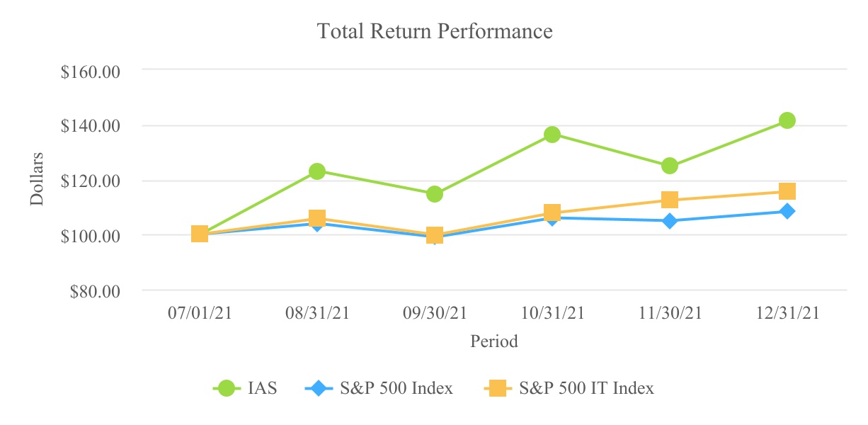Screen dimensions: 868x425
Task: Click the IAS marker for 09/30/21
Action: [x=435, y=194]
